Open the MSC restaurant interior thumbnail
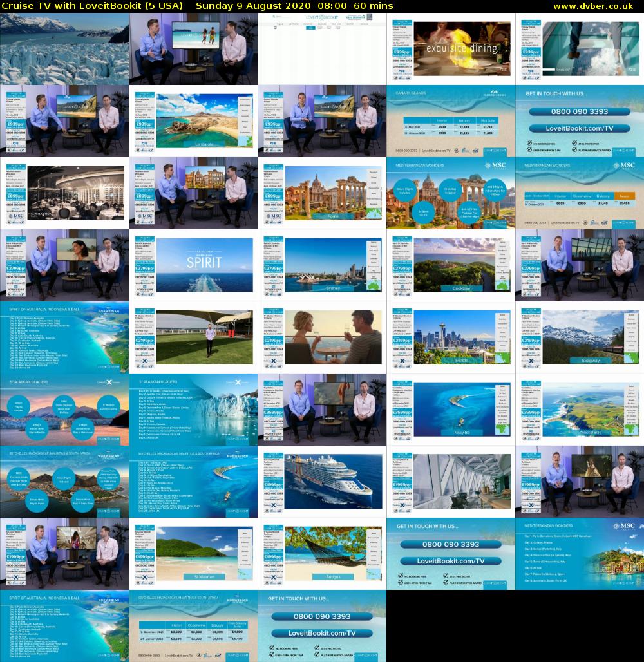 (64, 193)
